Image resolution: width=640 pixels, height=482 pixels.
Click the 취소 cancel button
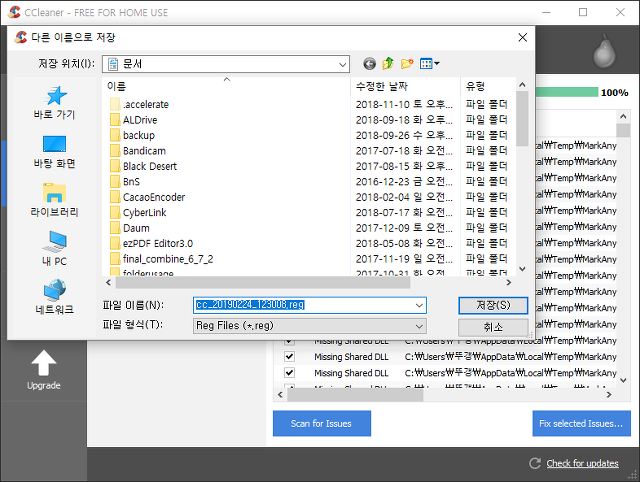(493, 327)
